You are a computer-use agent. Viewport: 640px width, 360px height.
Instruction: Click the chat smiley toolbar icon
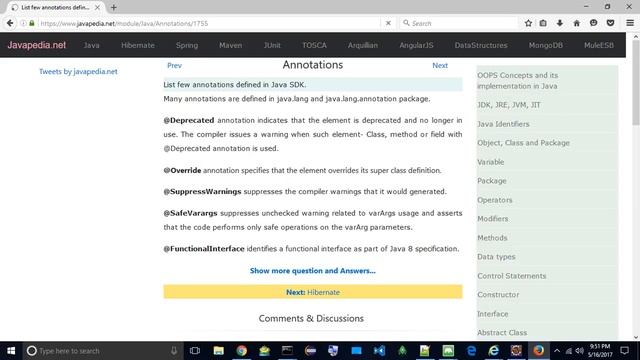click(593, 23)
